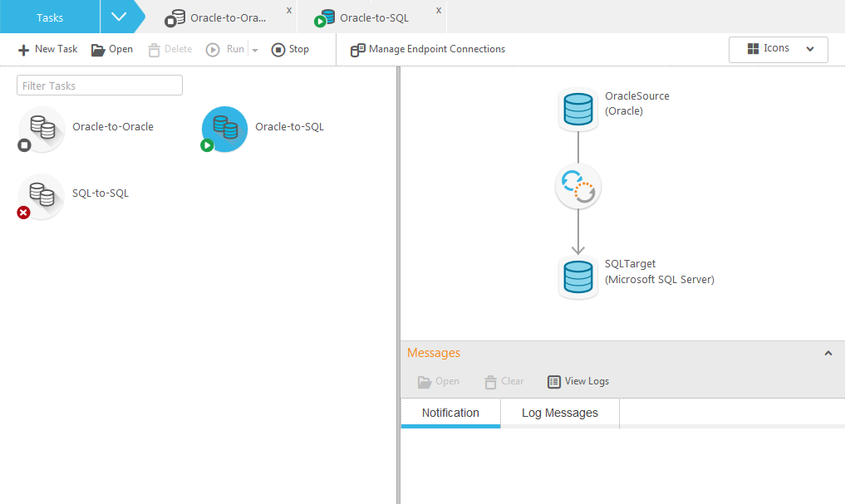Create a new task with New Task
This screenshot has width=845, height=504.
[47, 49]
